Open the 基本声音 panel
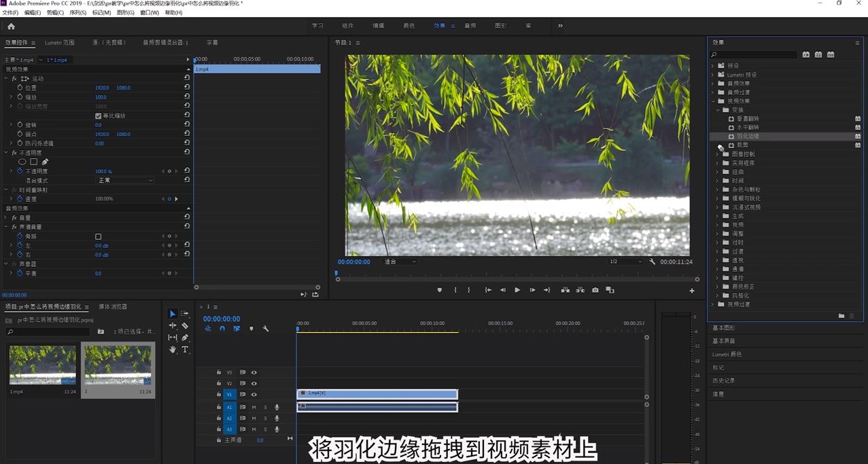 tap(724, 341)
